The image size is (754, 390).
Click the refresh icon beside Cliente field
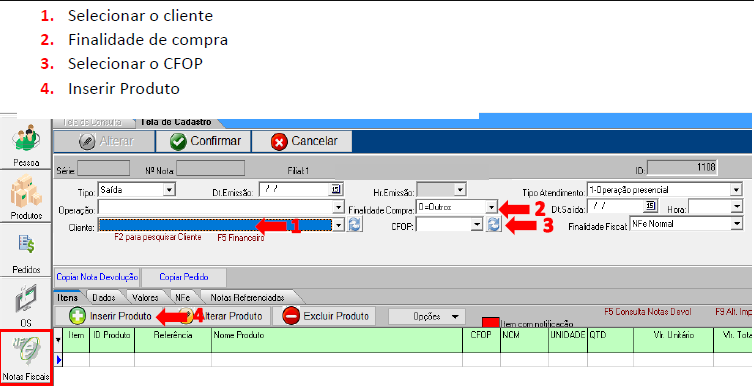coord(355,225)
